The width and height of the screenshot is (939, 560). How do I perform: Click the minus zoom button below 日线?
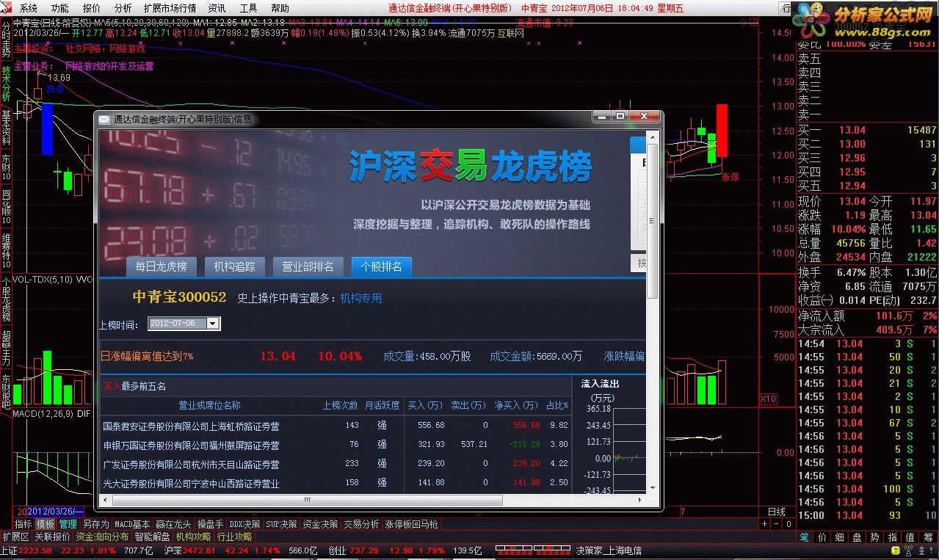tap(777, 524)
